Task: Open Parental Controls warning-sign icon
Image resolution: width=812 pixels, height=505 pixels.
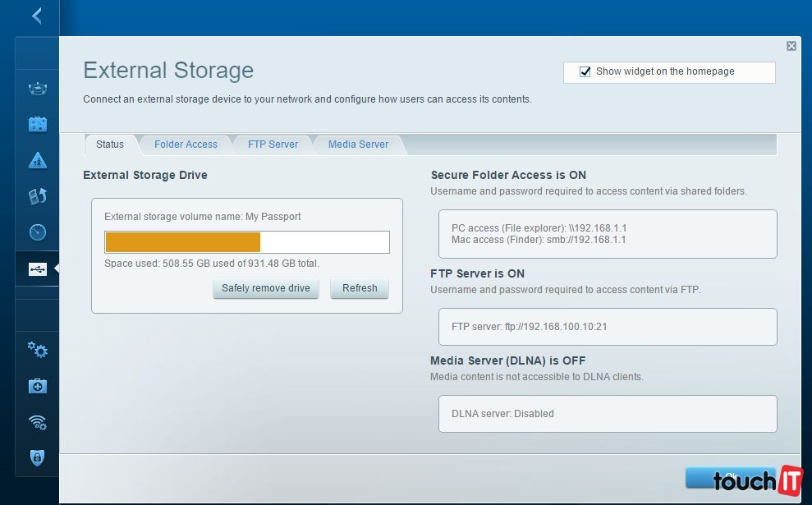Action: (x=38, y=160)
